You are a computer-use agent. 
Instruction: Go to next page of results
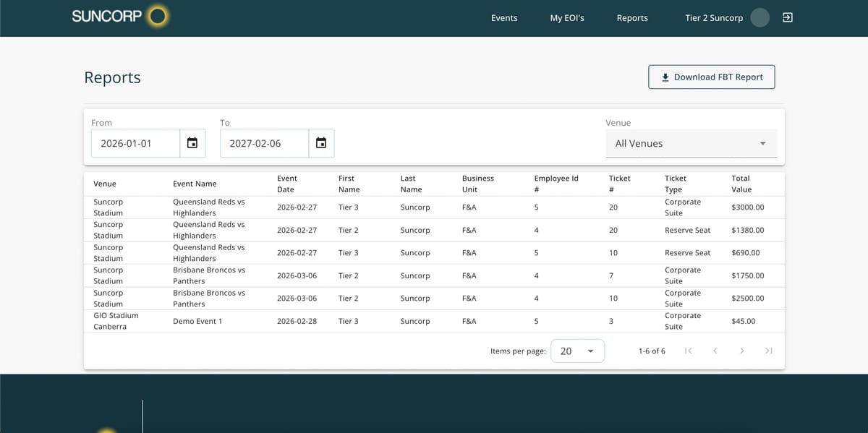741,351
